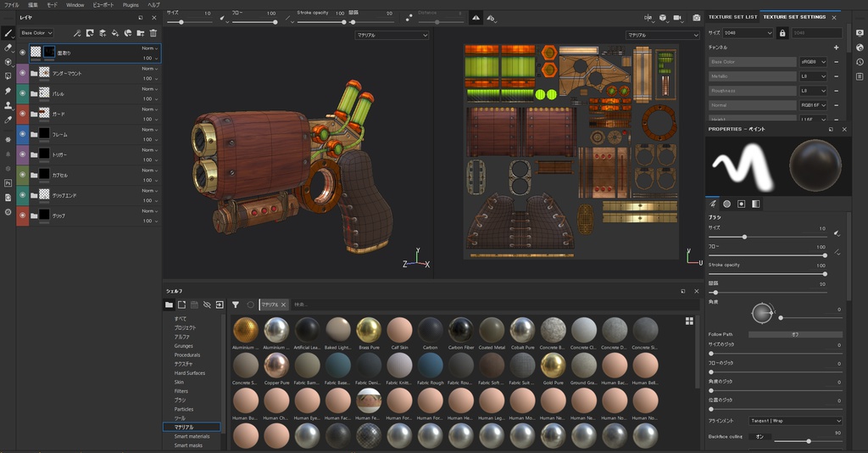Add a new folder in Layers panel
Viewport: 868px width, 453px height.
tap(141, 33)
